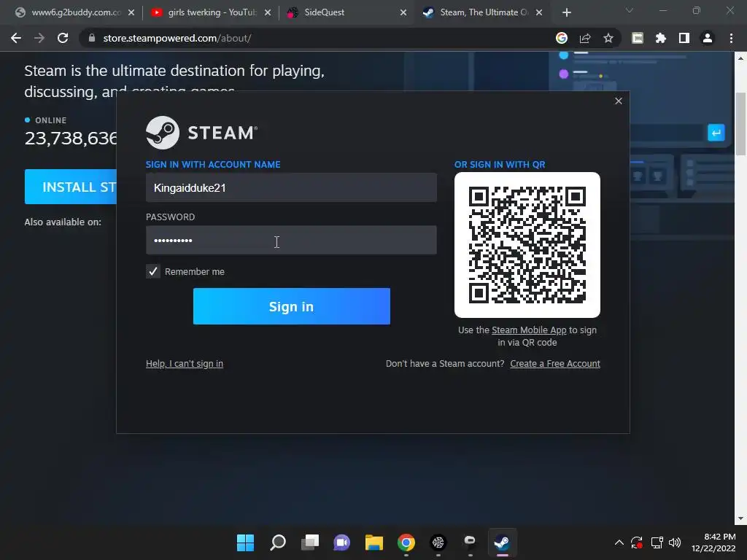Image resolution: width=747 pixels, height=560 pixels.
Task: Open Help, I can't sign in link
Action: pos(185,364)
